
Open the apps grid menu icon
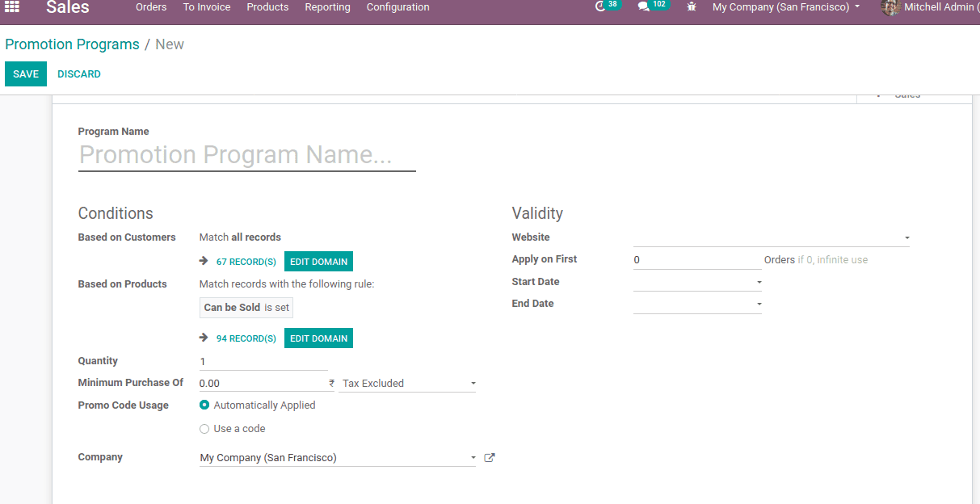(12, 7)
